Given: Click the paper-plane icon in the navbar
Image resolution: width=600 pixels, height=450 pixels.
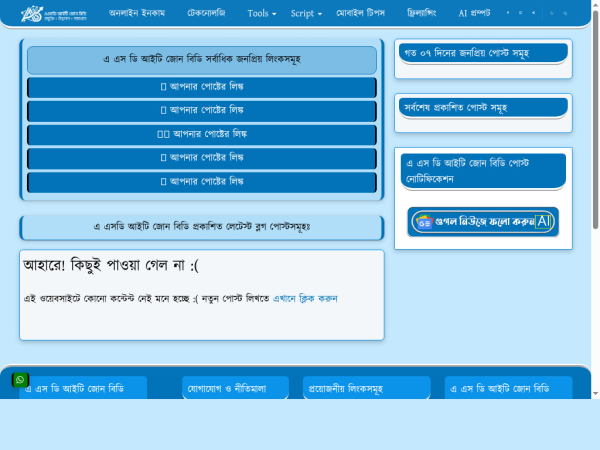Looking at the screenshot, I should pyautogui.click(x=533, y=13).
